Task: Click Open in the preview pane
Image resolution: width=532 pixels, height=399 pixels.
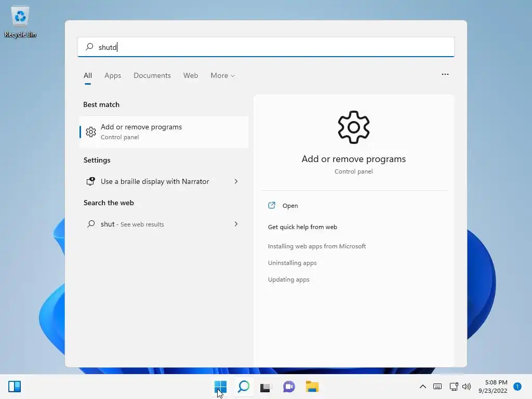Action: click(x=290, y=206)
